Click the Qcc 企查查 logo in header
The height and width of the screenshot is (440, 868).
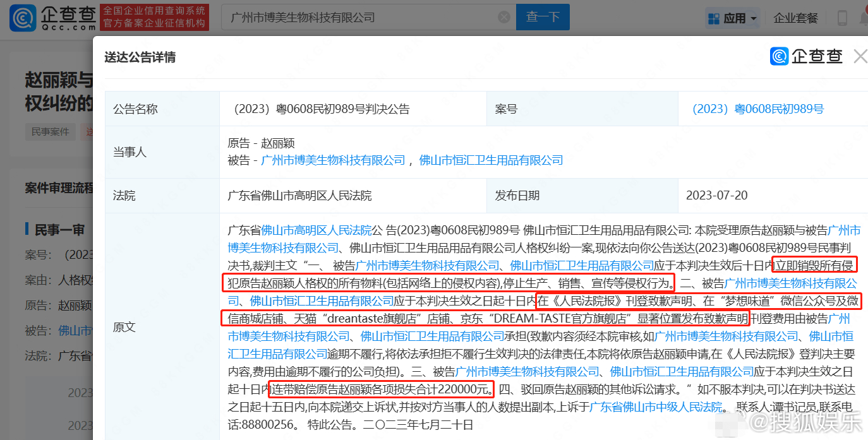53,18
